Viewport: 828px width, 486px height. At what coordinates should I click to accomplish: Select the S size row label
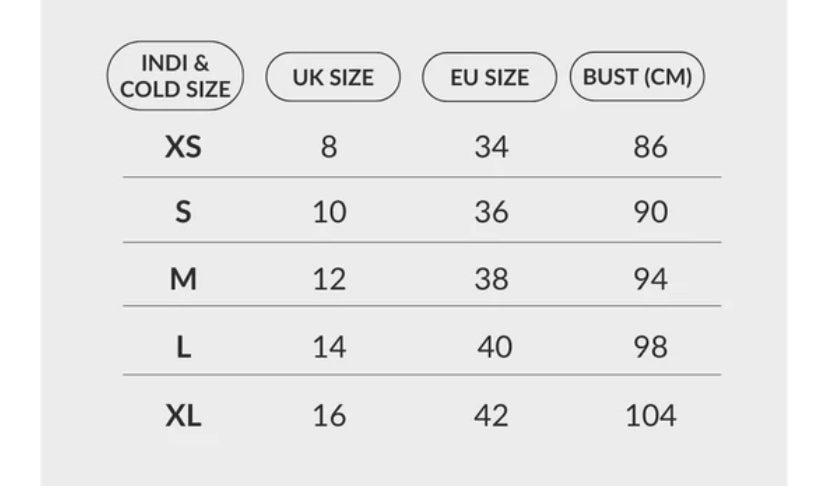(x=183, y=212)
